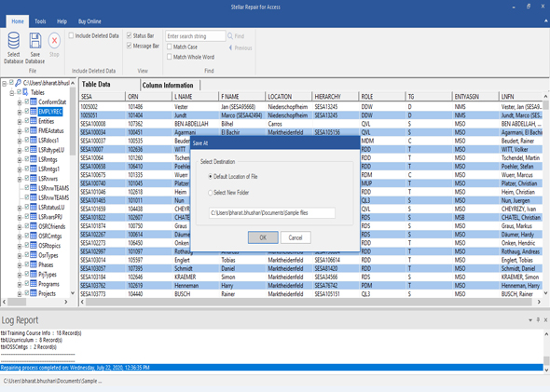Screen dimensions: 550x392
Task: Select the LSRrvwrs tree item
Action: 48,179
